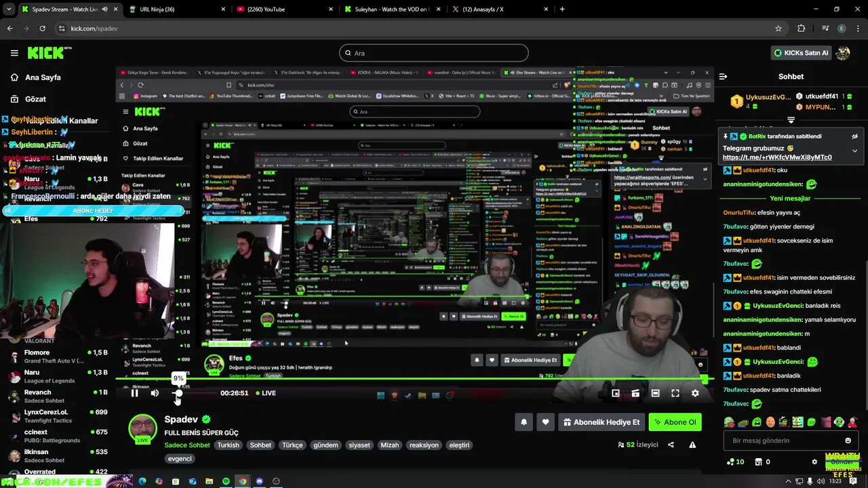This screenshot has height=488, width=868.
Task: Select the evgenci tag
Action: (180, 459)
